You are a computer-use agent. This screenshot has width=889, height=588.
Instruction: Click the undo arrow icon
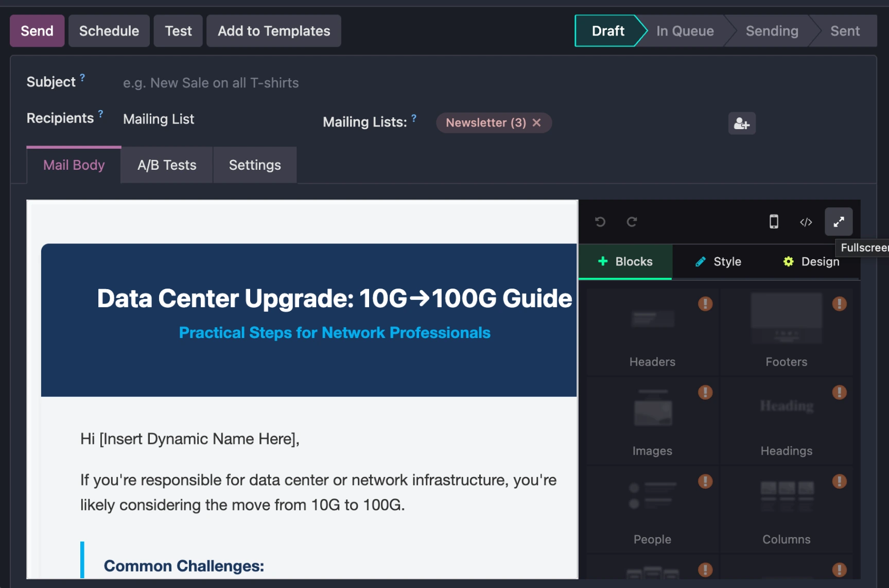tap(600, 222)
